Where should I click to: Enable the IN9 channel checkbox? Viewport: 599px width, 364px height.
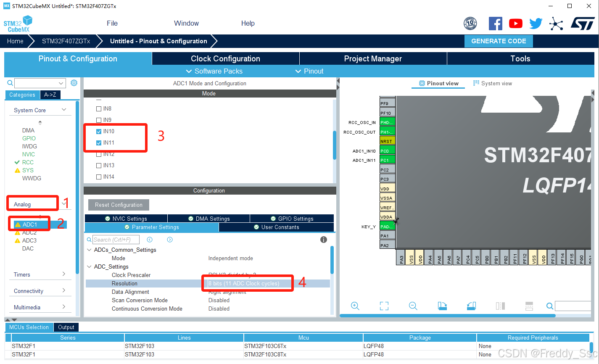99,120
